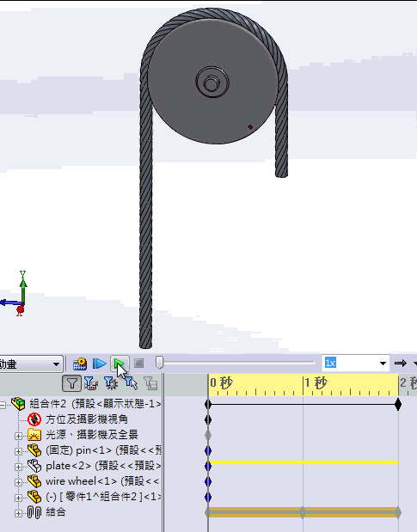This screenshot has height=532, width=417.
Task: Toggle the Filter Driving gear icon
Action: tap(111, 383)
